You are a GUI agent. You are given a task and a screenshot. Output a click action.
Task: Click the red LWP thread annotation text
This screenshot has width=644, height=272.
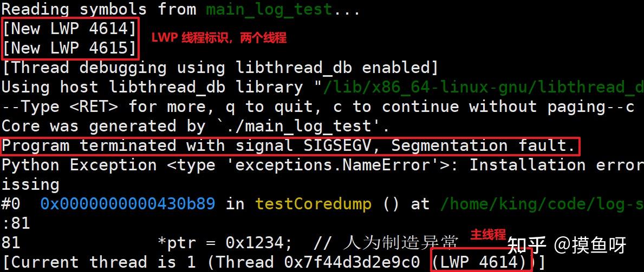[x=218, y=38]
